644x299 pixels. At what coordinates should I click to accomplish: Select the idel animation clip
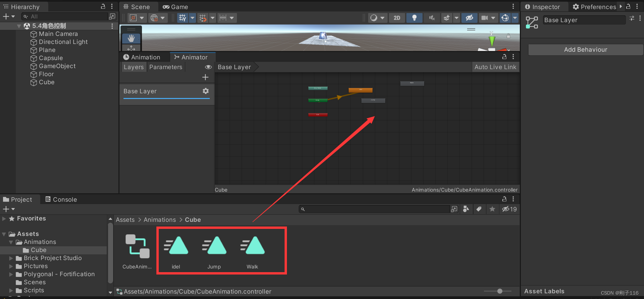tap(176, 252)
